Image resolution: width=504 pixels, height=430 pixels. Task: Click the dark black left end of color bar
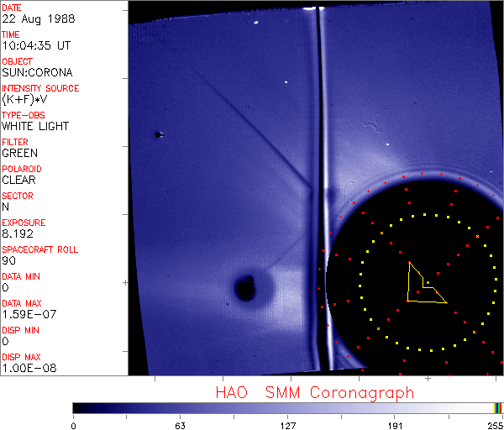80,407
